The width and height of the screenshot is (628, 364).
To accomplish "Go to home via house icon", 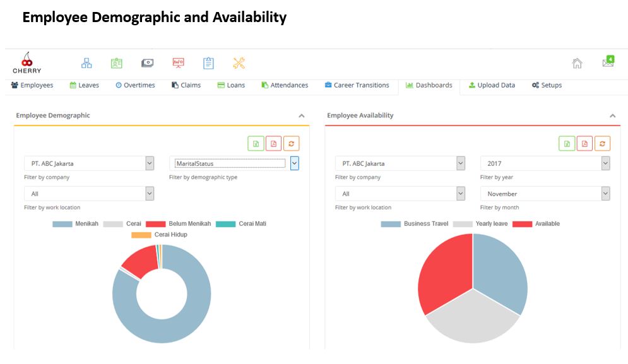I will click(x=577, y=63).
